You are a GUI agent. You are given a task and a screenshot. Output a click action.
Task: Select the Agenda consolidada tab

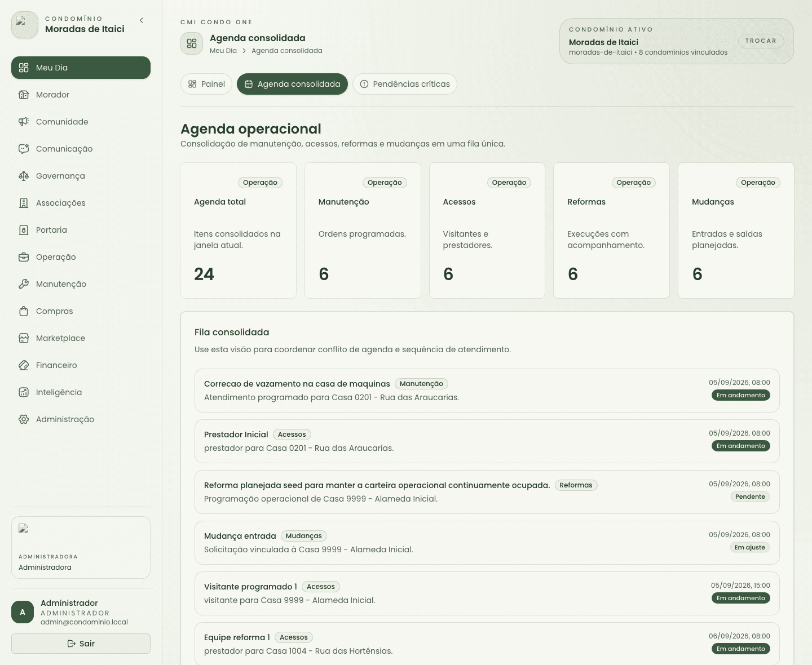click(x=292, y=84)
